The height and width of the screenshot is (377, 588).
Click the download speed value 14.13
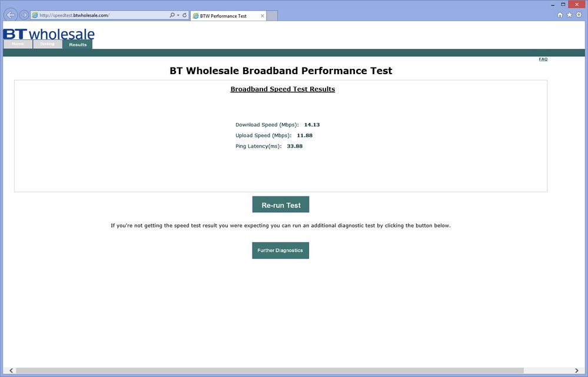[311, 125]
